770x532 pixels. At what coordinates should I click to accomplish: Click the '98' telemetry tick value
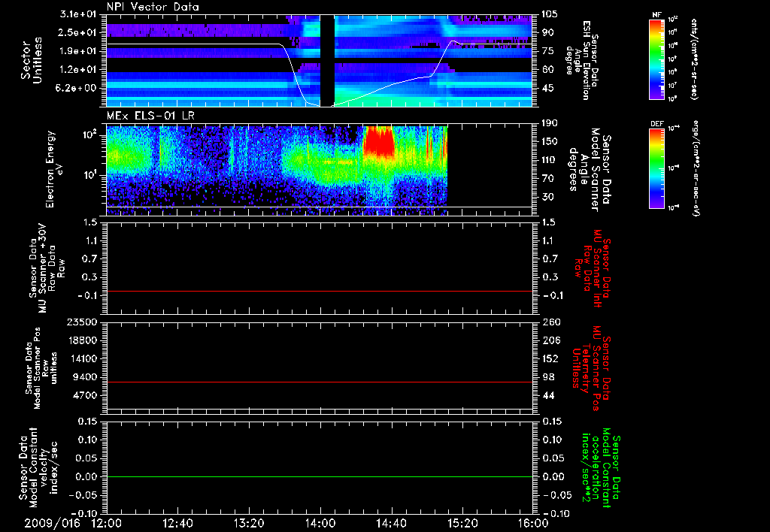click(x=548, y=377)
